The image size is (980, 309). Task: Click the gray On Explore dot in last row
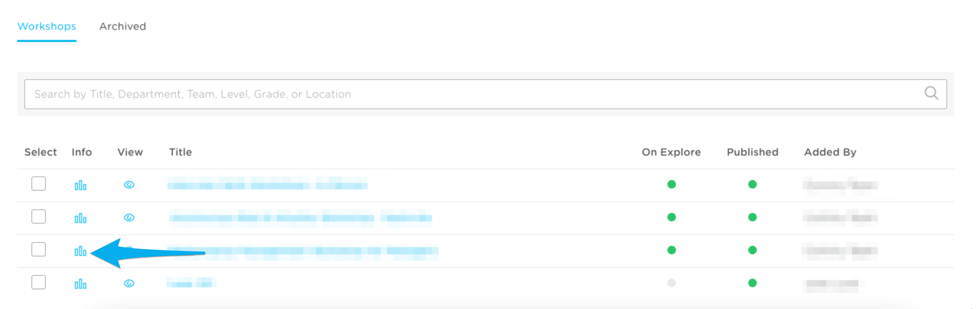pos(672,283)
